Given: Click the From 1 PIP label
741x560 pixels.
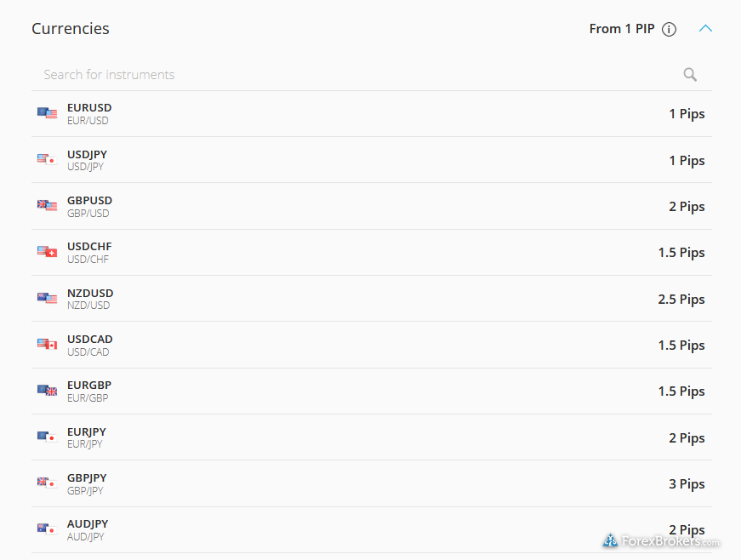Looking at the screenshot, I should [x=621, y=29].
